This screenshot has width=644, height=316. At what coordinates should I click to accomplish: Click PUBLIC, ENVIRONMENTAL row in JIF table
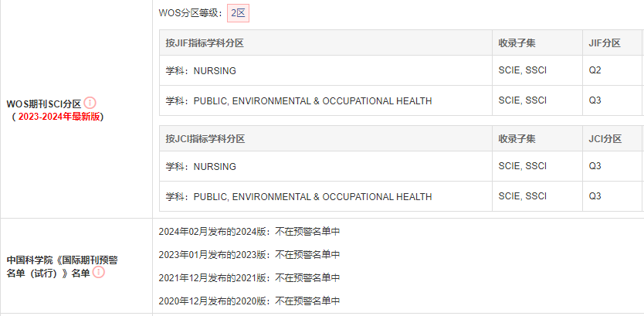tap(402, 100)
